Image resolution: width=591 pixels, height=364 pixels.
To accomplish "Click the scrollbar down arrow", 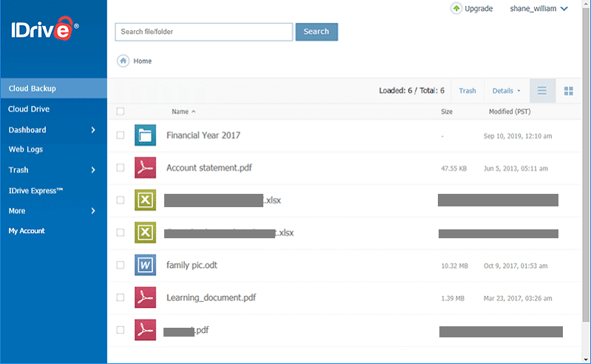I will coord(586,360).
